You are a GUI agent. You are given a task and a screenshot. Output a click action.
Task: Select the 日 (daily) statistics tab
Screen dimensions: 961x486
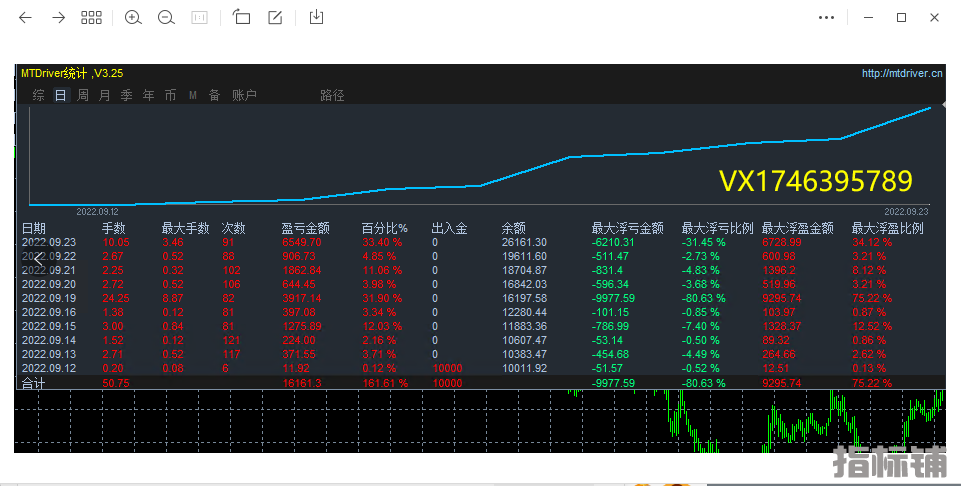(61, 95)
